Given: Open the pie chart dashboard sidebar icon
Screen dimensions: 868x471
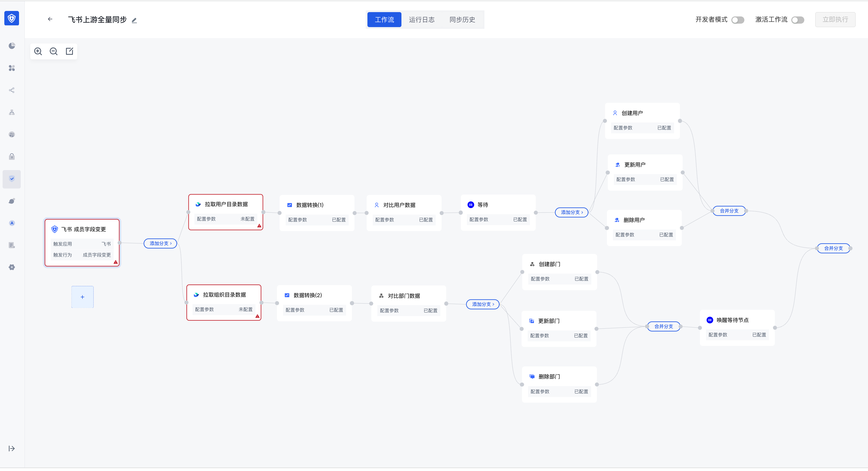Looking at the screenshot, I should [x=12, y=46].
